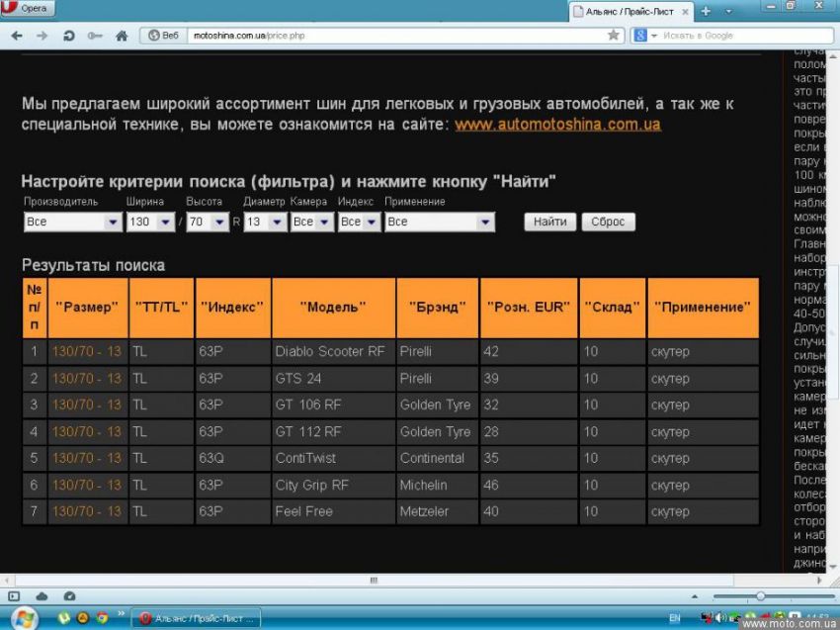Screen dimensions: 840x630
Task: Click the zoom menu arrow beside slider
Action: pos(695,596)
